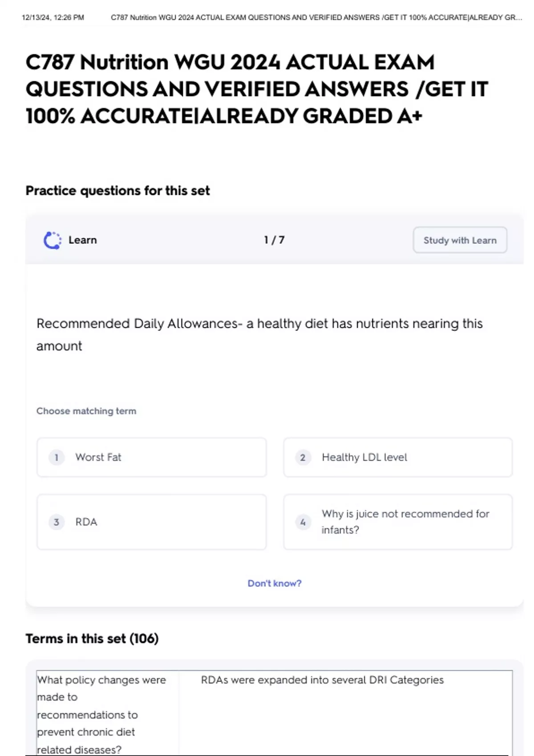Pick the "RDA" answer text

coord(86,522)
